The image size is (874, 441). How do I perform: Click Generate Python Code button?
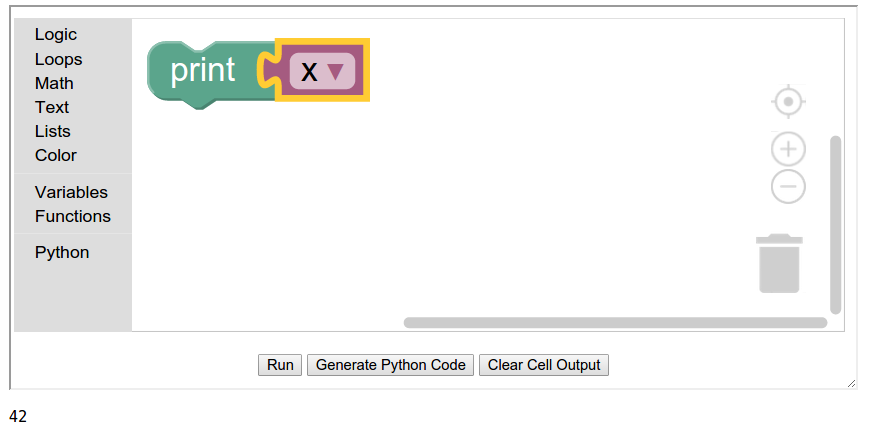coord(391,365)
